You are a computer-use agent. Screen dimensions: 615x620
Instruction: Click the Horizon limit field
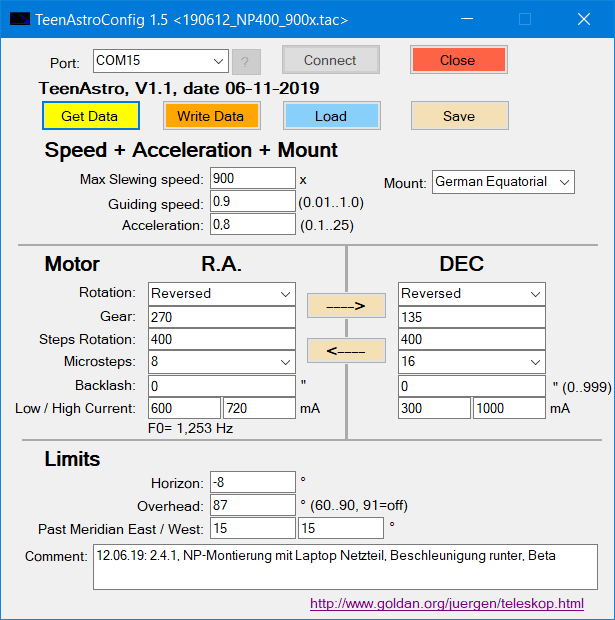[x=253, y=482]
